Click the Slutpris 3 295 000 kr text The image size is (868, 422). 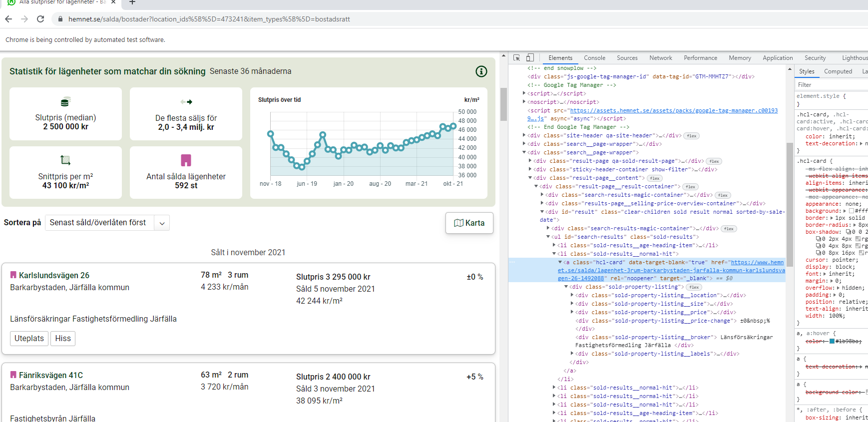pyautogui.click(x=333, y=277)
